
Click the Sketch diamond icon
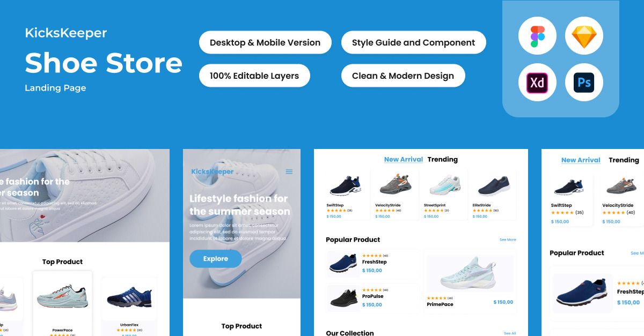click(x=584, y=36)
